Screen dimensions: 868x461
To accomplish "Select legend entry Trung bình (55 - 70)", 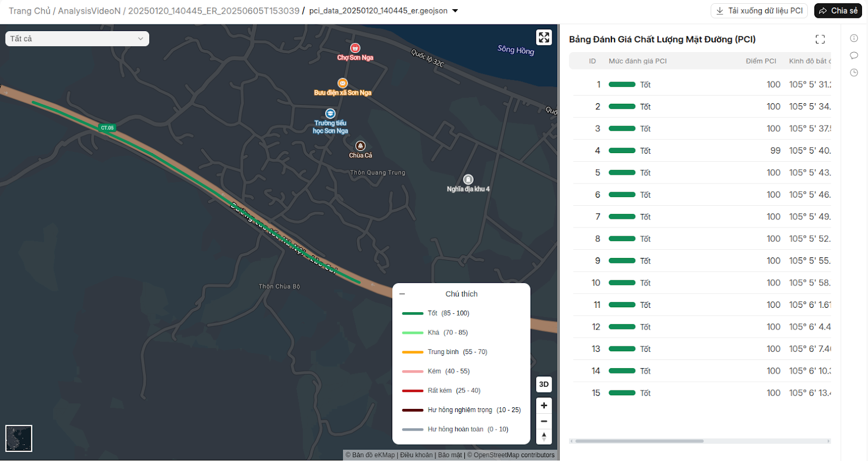I will (x=444, y=352).
